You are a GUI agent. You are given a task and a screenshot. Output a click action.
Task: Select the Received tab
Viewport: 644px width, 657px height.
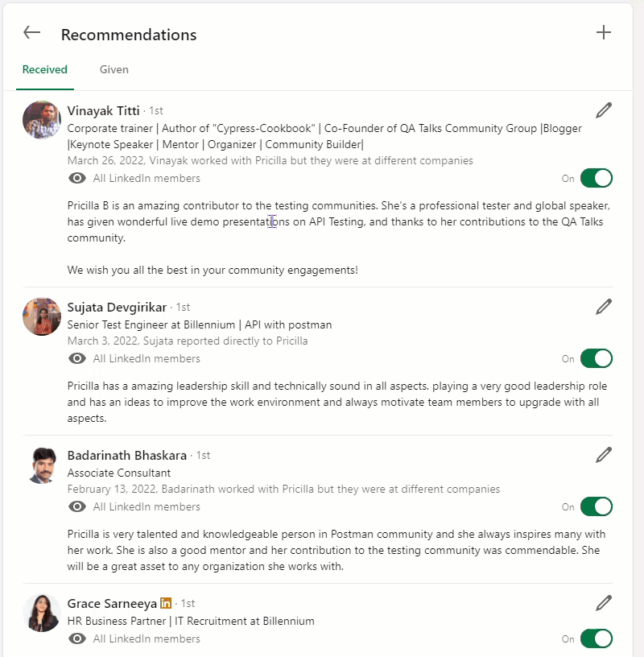coord(45,69)
